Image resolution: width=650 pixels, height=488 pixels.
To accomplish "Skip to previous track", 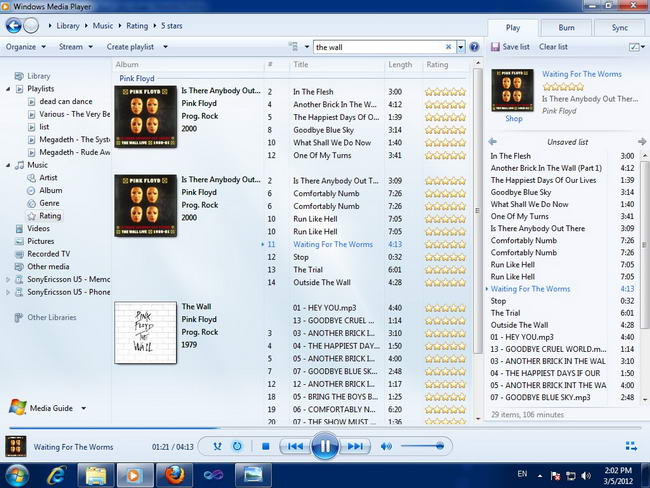I will click(295, 447).
